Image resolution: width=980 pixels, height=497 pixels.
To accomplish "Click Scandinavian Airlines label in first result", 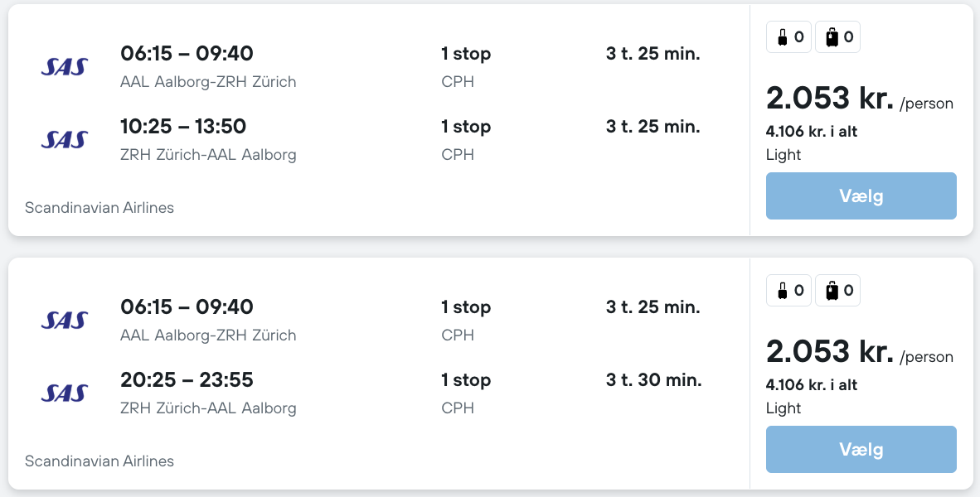I will coord(99,208).
